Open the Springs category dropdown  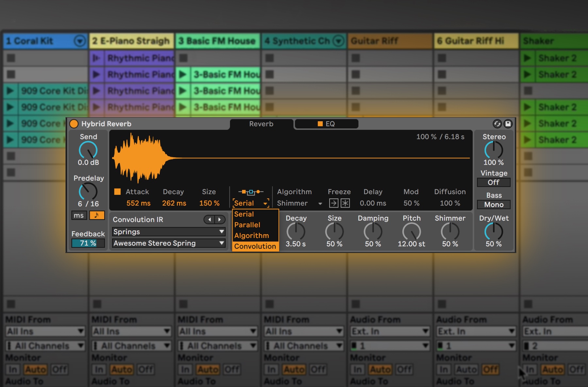click(169, 232)
